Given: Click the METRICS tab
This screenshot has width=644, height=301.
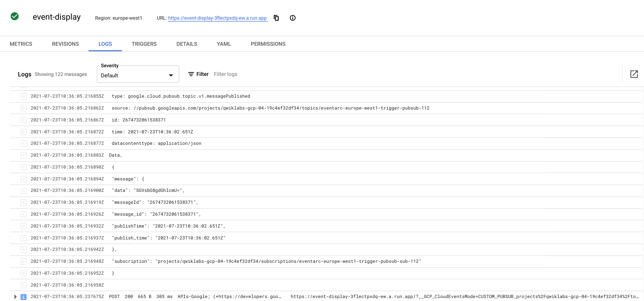Looking at the screenshot, I should coord(21,44).
